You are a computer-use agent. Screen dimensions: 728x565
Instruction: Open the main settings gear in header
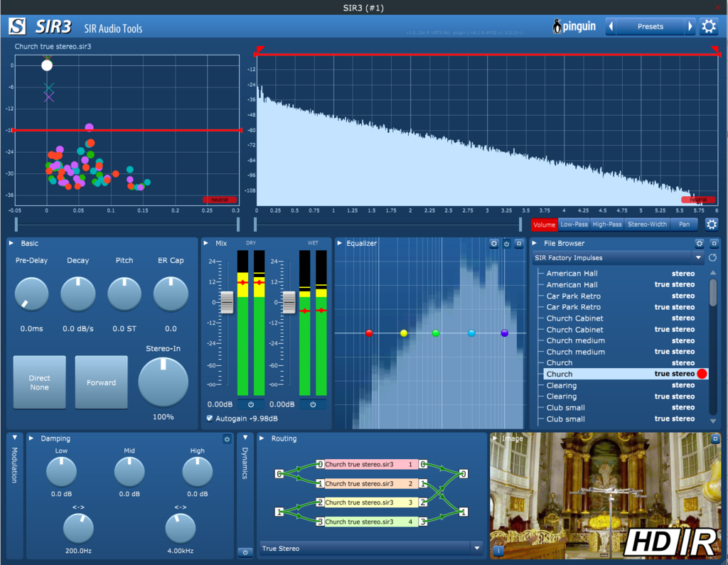(709, 26)
